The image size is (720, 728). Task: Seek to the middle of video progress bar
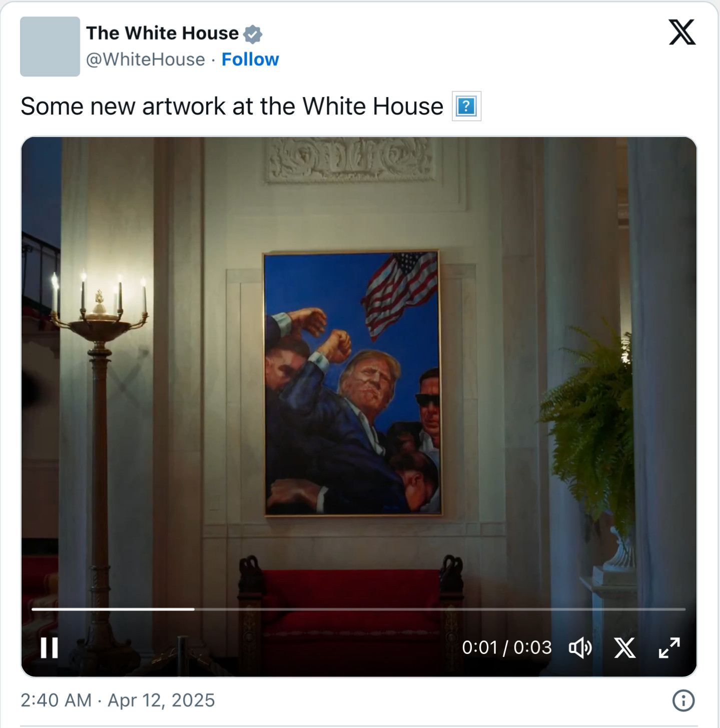358,609
